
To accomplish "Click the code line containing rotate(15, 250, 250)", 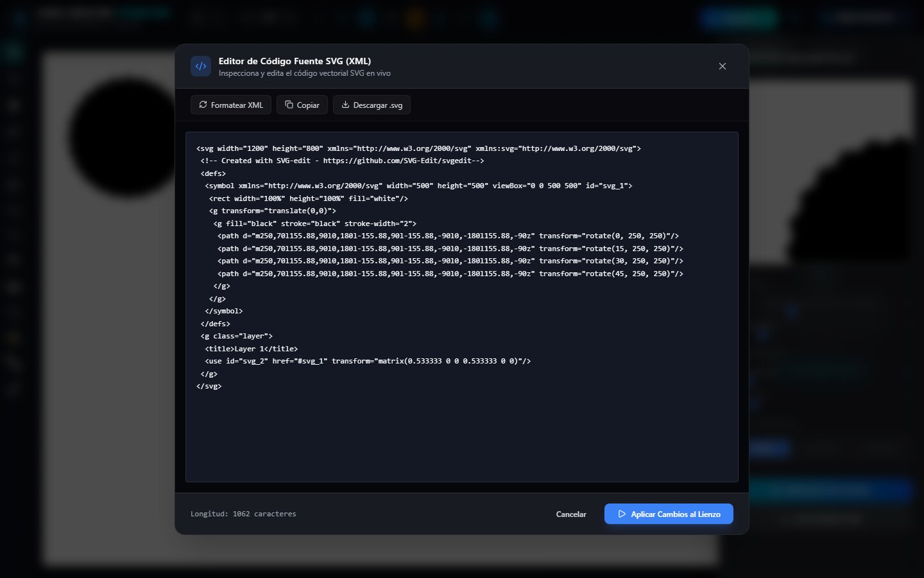I will (x=450, y=249).
